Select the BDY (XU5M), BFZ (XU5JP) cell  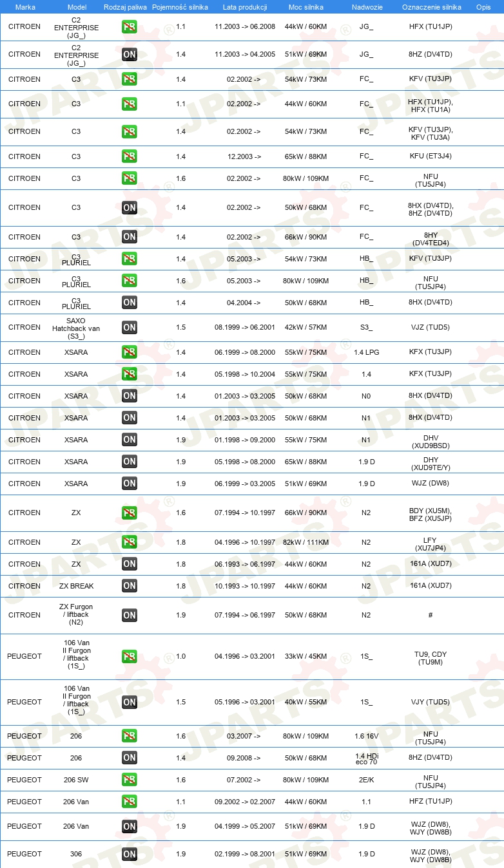(x=431, y=513)
